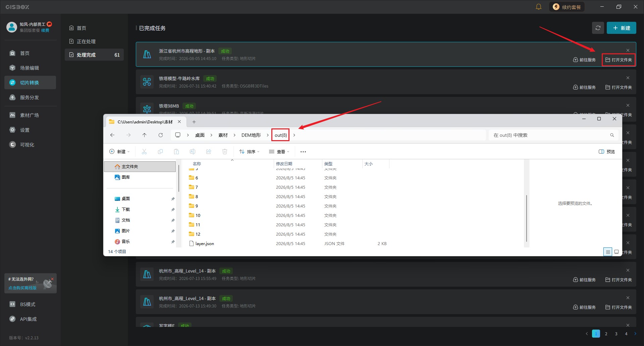This screenshot has height=346, width=644.
Task: Click the 新建 new task button
Action: point(622,28)
